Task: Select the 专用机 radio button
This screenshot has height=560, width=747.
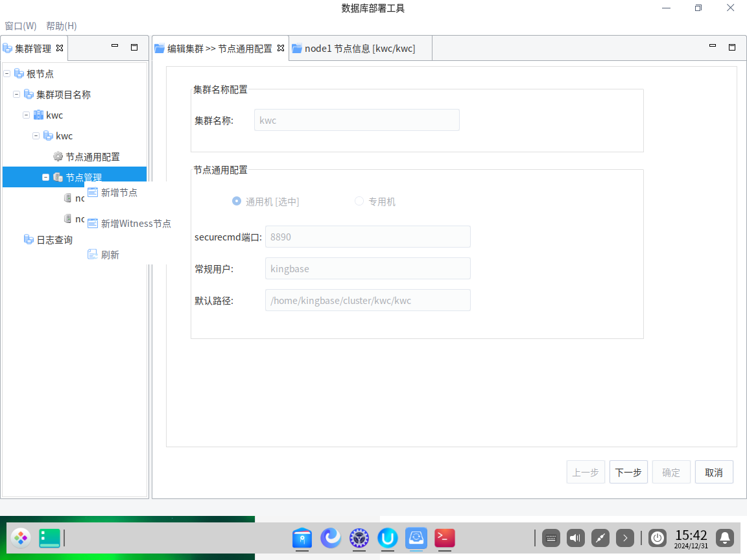Action: pos(359,202)
